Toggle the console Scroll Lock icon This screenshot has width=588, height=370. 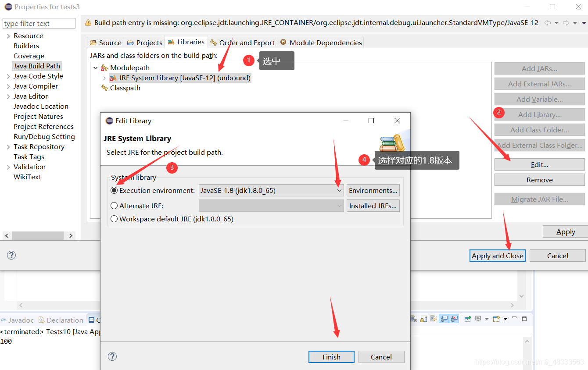click(x=424, y=319)
